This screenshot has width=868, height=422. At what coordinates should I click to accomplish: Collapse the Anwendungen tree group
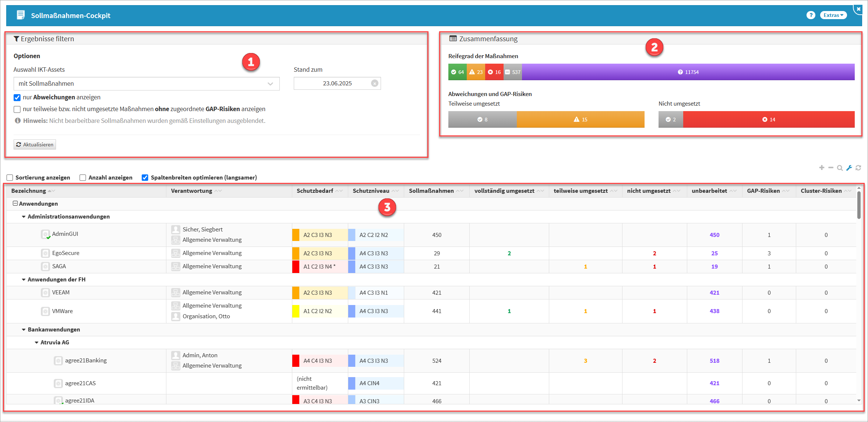(15, 203)
